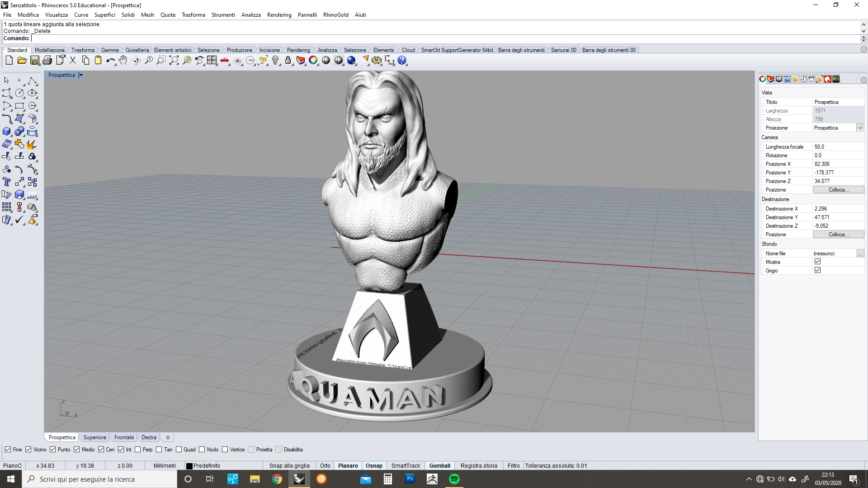
Task: Click the camera Colloca button
Action: [838, 190]
